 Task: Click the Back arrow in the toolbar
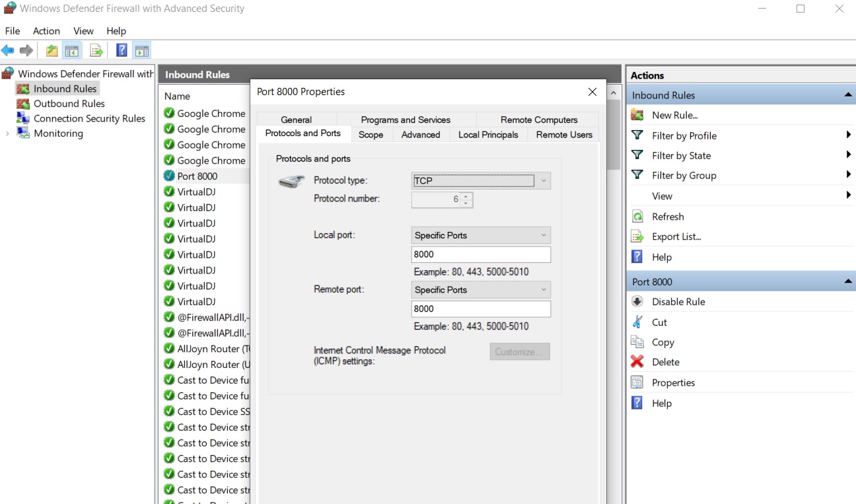(x=8, y=50)
